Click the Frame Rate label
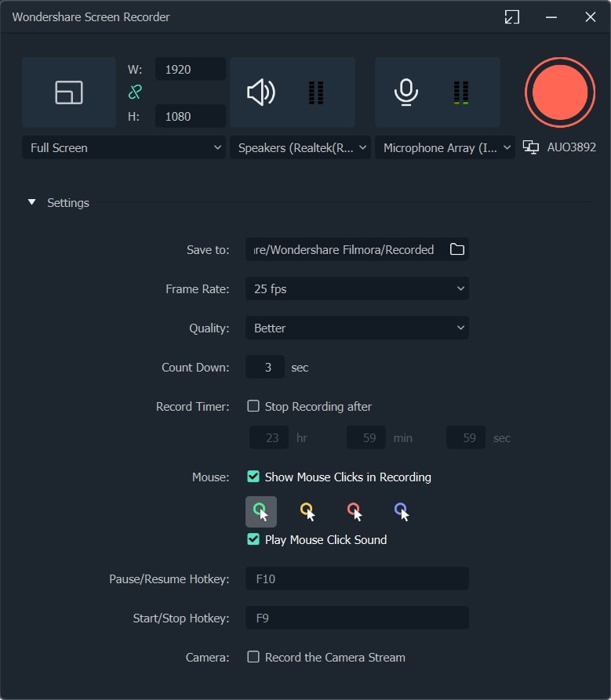This screenshot has width=611, height=700. 198,288
